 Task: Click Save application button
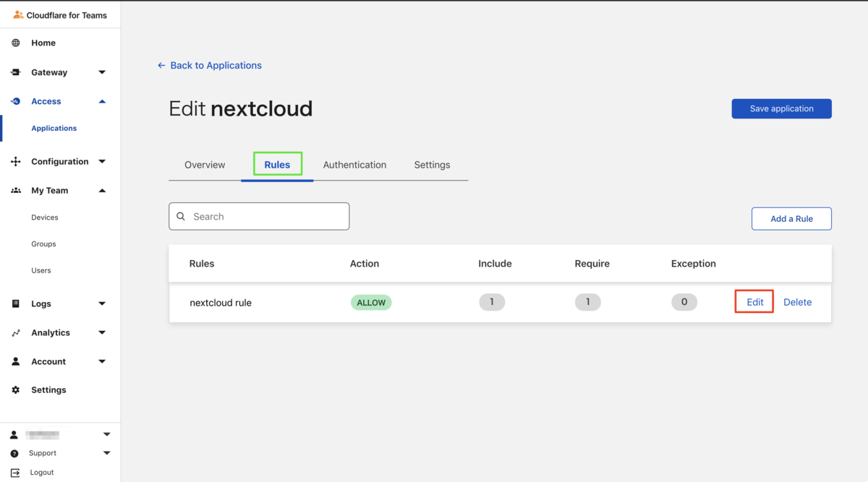(x=782, y=108)
